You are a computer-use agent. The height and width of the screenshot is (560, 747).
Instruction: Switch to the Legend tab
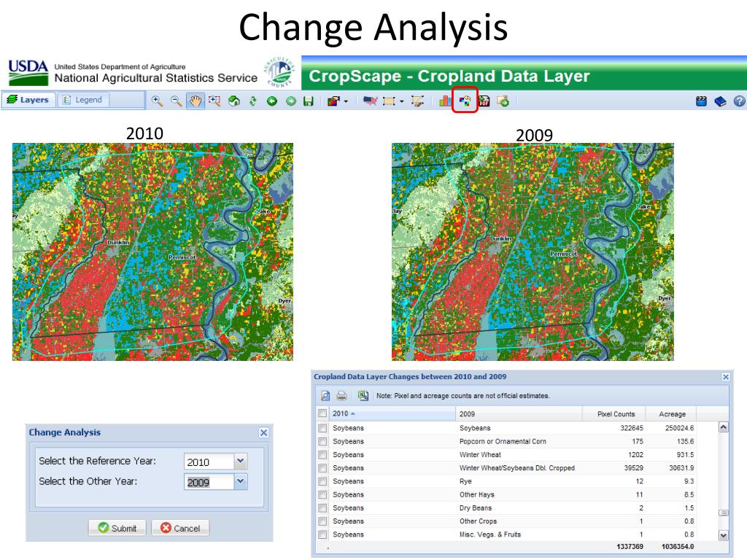click(x=83, y=100)
